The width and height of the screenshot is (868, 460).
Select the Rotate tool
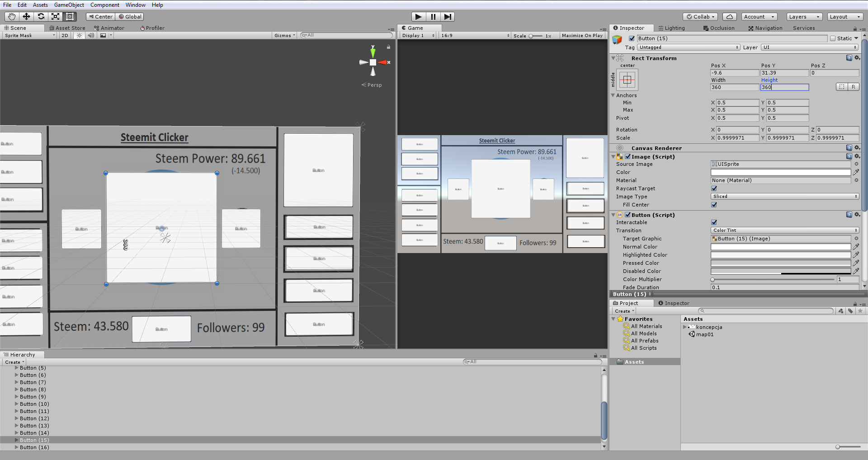[x=41, y=17]
